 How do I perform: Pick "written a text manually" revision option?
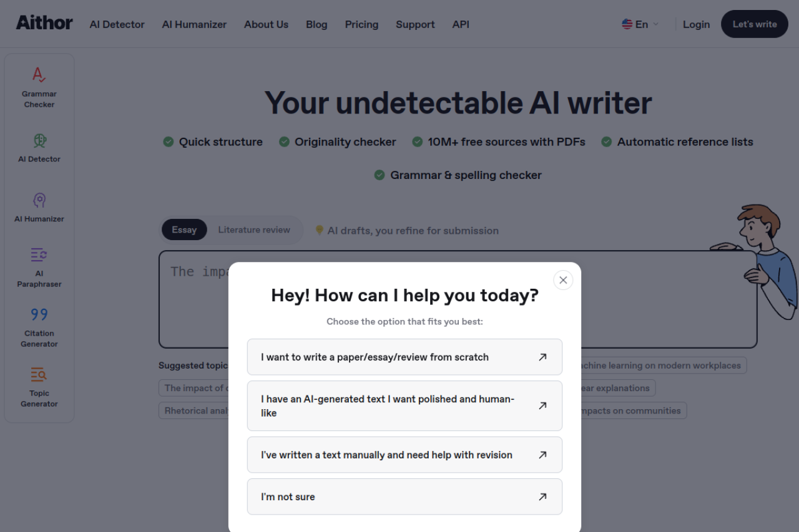tap(404, 455)
